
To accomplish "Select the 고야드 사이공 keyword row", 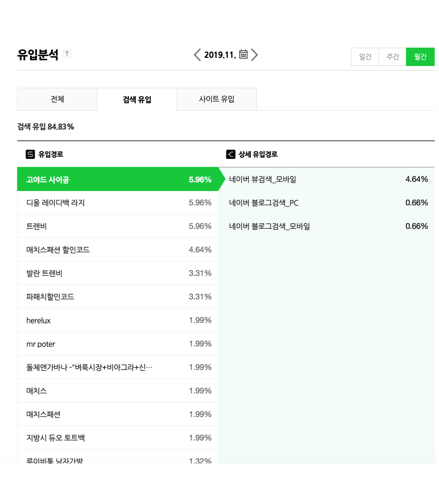I will pos(117,179).
